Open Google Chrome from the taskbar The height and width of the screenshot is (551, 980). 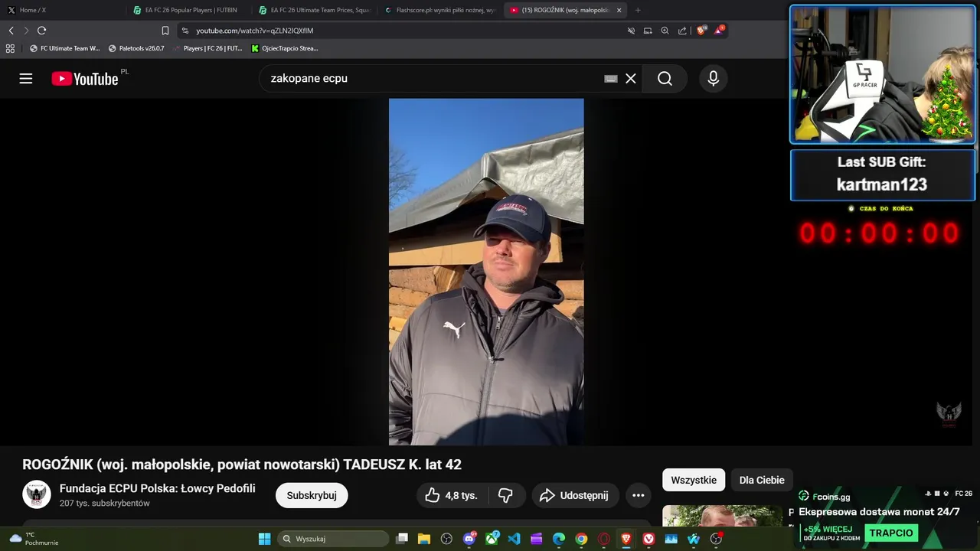pyautogui.click(x=581, y=539)
